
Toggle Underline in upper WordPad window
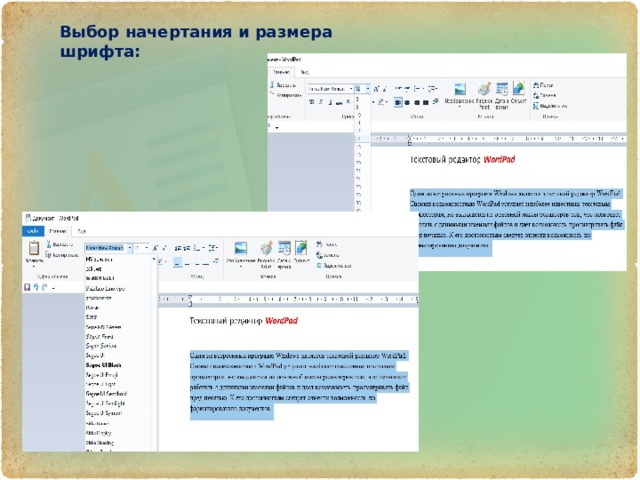pyautogui.click(x=330, y=102)
